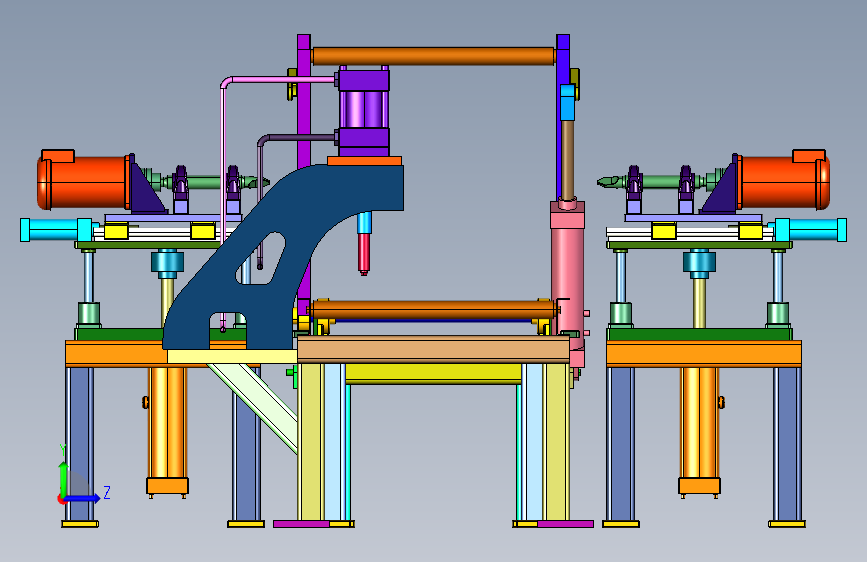The image size is (867, 562).
Task: Click the pink curved hose tube
Action: point(223,166)
